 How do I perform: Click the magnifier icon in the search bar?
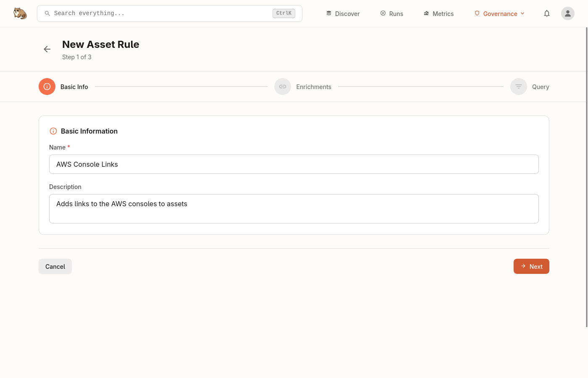tap(47, 13)
